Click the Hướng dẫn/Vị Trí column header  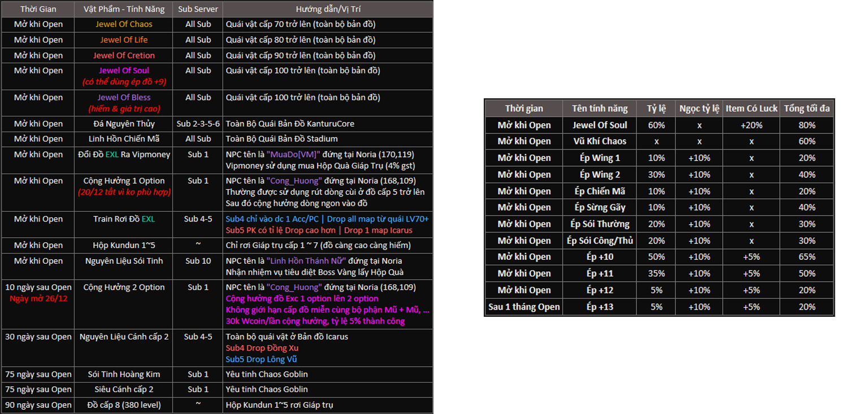[327, 9]
